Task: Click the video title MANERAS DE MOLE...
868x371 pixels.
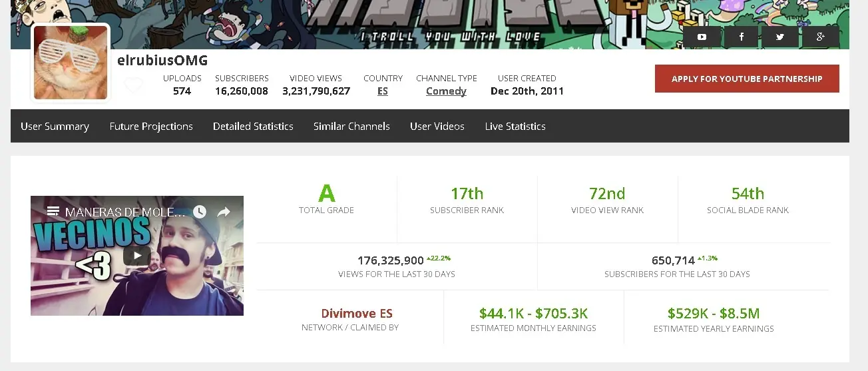Action: pos(125,212)
